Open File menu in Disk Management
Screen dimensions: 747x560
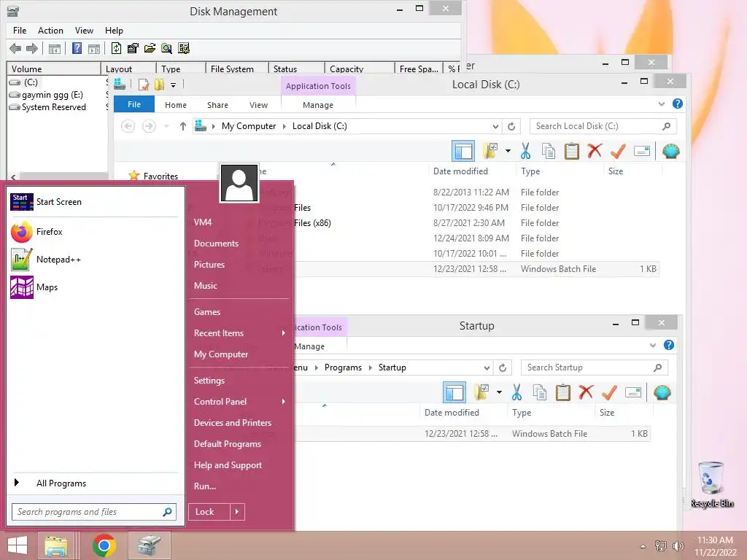20,31
